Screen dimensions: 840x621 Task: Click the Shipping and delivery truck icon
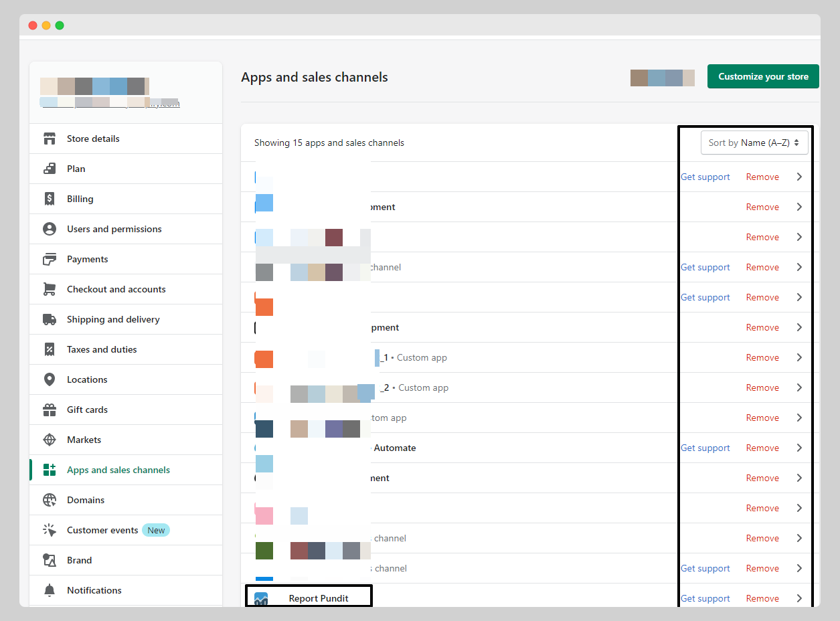[49, 319]
